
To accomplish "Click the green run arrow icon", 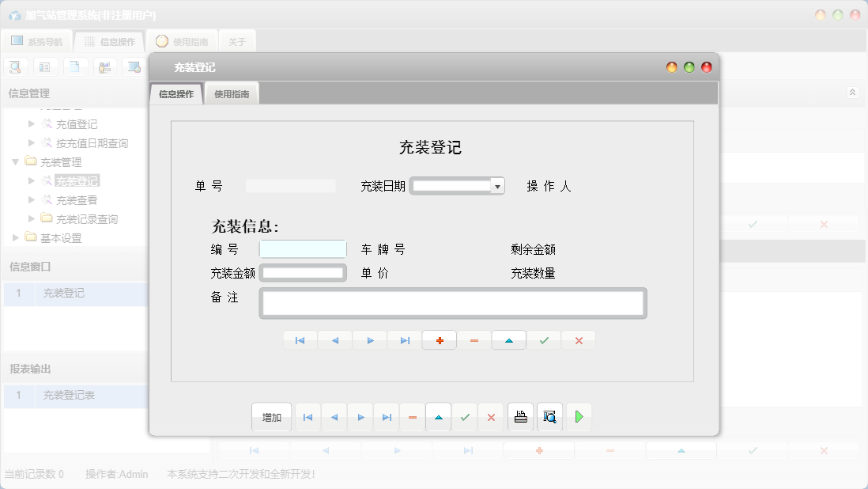I will tap(579, 416).
